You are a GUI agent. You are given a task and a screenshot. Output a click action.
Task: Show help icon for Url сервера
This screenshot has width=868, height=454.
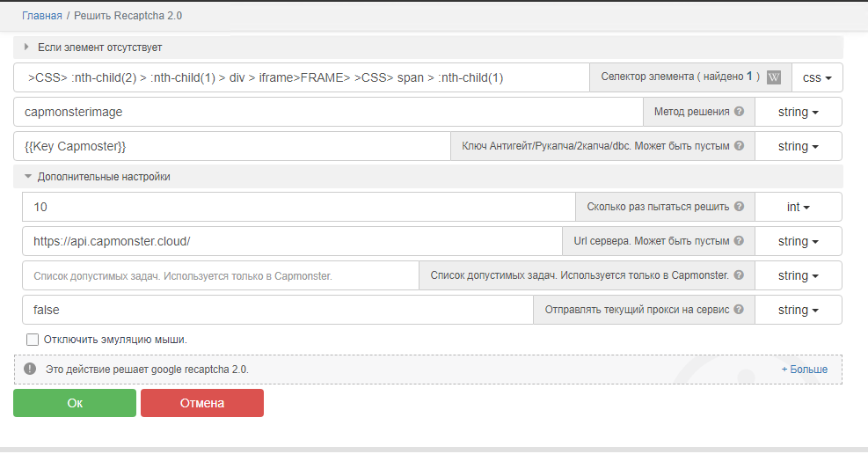(x=739, y=241)
